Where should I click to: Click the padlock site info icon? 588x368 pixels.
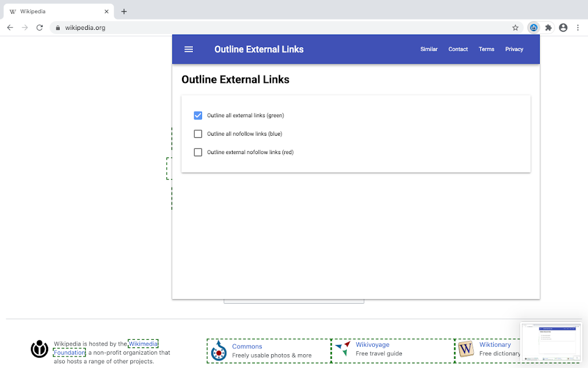[58, 28]
